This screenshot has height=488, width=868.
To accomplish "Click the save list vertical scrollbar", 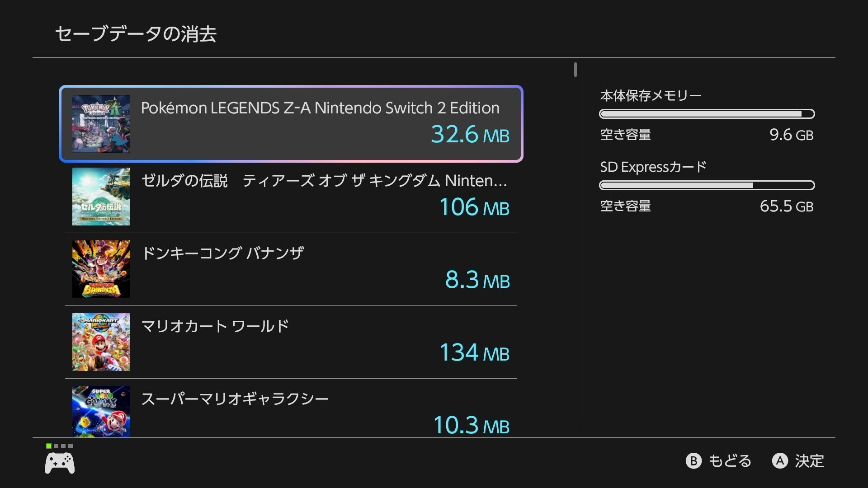I will (576, 70).
